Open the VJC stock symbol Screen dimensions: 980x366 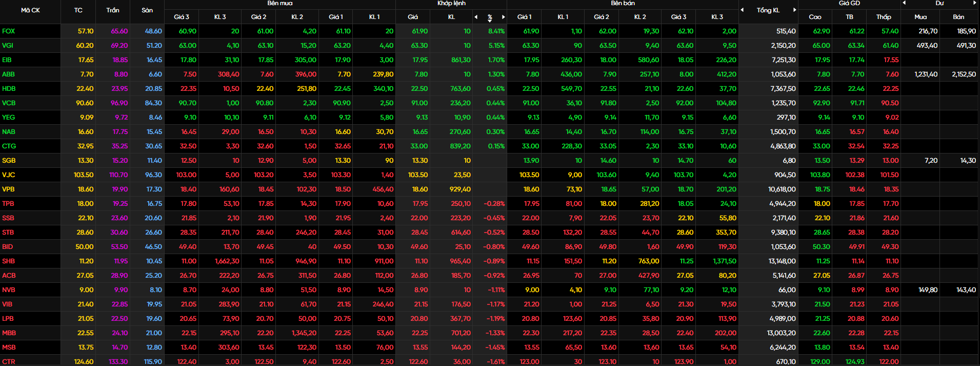9,175
